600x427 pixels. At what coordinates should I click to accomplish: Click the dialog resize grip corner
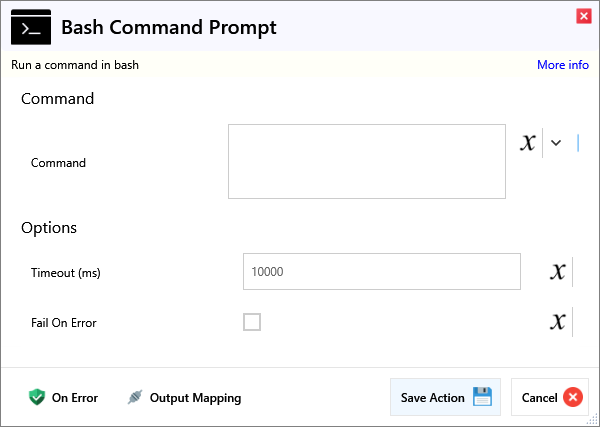pos(593,420)
